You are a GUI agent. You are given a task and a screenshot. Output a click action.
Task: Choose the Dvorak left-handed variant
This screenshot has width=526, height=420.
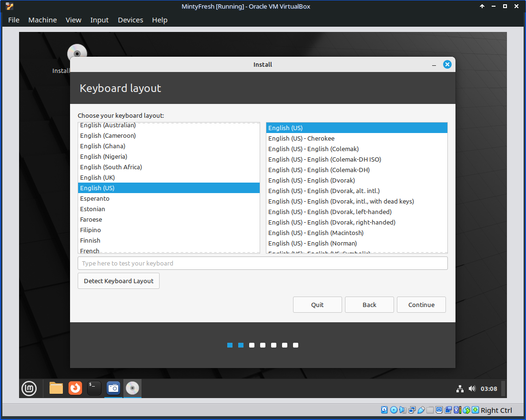pyautogui.click(x=356, y=212)
